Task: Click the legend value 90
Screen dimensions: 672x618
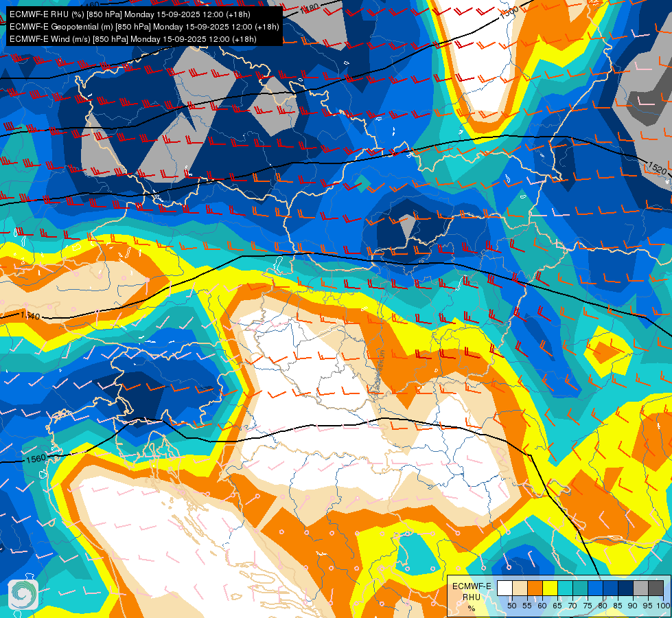Action: point(633,606)
